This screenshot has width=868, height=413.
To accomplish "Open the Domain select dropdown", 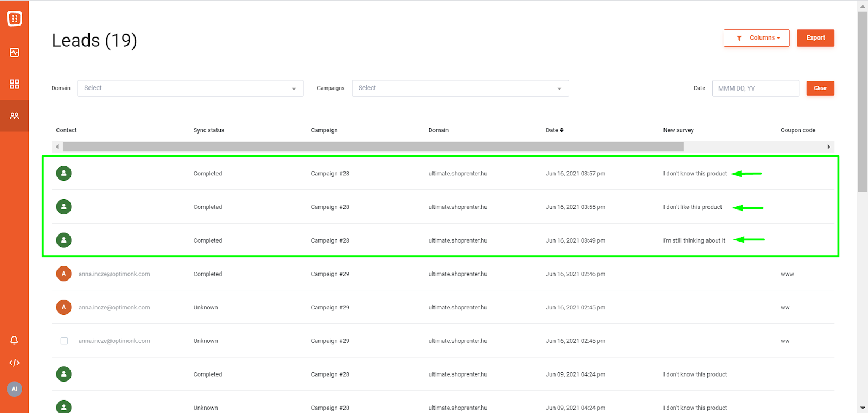I will click(190, 88).
